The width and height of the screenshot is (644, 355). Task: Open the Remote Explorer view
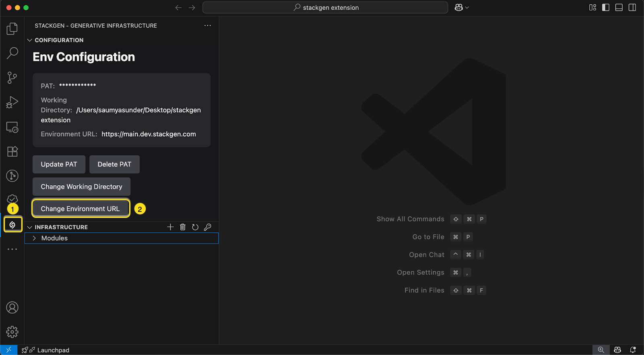[x=12, y=127]
